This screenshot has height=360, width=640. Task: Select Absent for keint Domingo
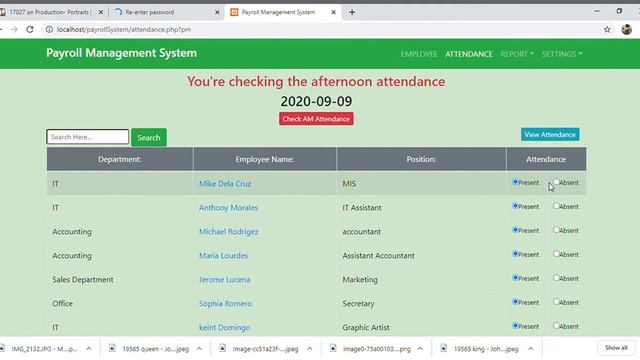point(556,326)
